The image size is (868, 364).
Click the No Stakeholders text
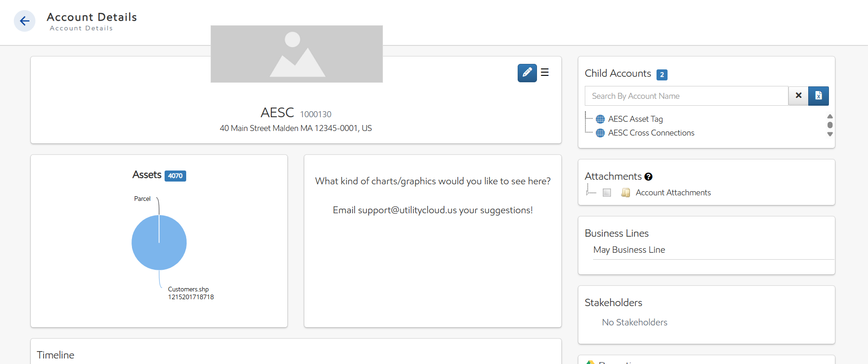(634, 322)
